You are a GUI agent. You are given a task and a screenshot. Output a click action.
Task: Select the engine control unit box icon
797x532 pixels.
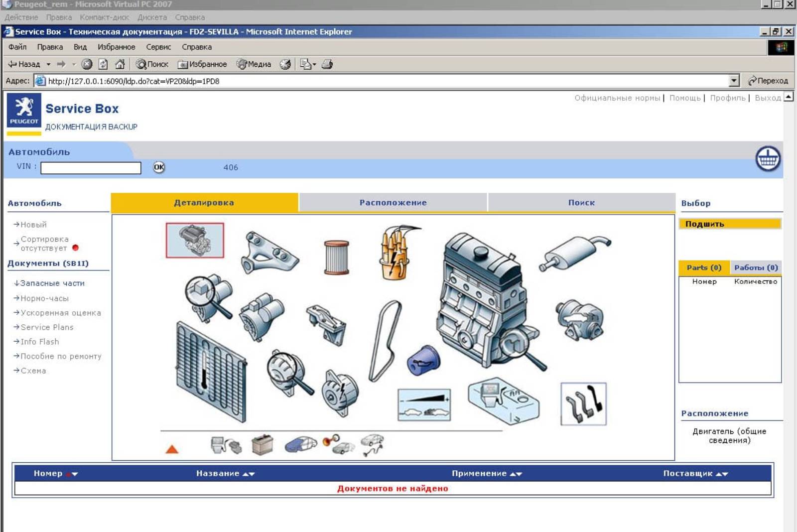[x=503, y=401]
